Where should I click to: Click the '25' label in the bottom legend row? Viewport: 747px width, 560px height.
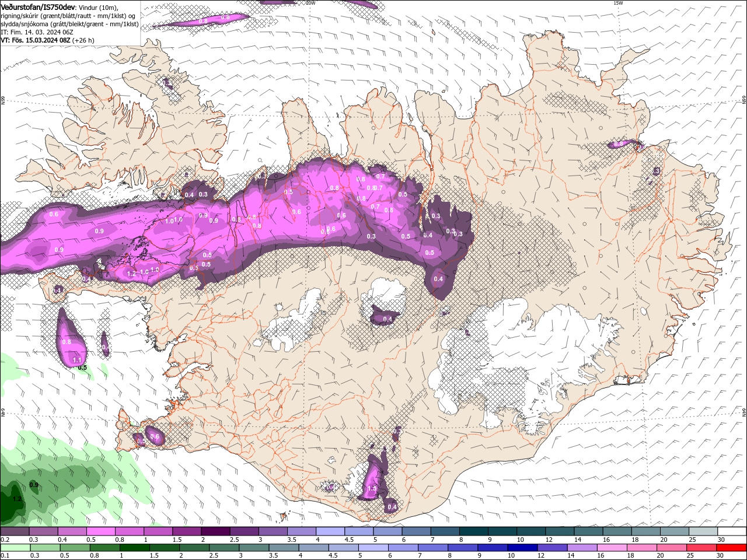690,556
